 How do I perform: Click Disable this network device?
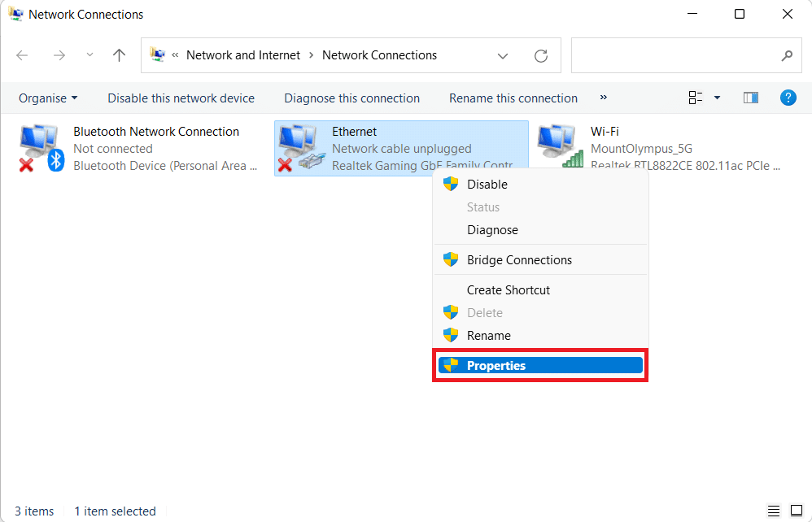(x=181, y=98)
